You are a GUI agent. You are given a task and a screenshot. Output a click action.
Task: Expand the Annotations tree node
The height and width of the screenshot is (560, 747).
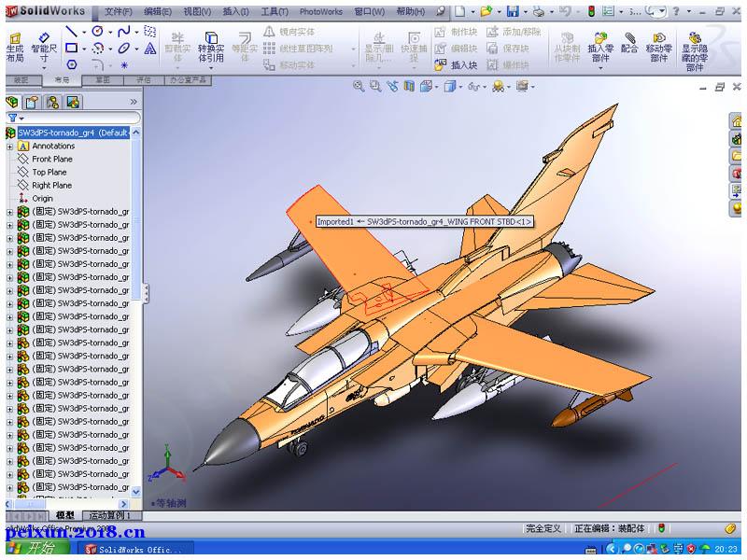pos(9,147)
